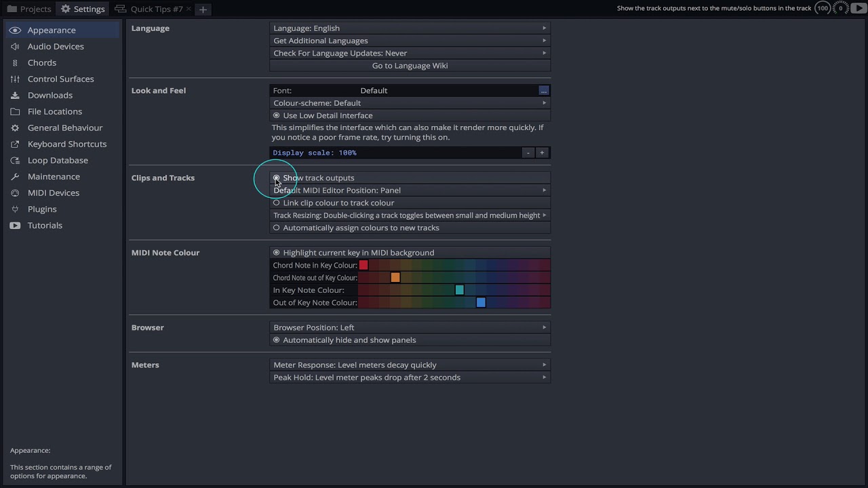The height and width of the screenshot is (488, 868).
Task: Select MIDI Devices in the sidebar
Action: coord(53,192)
